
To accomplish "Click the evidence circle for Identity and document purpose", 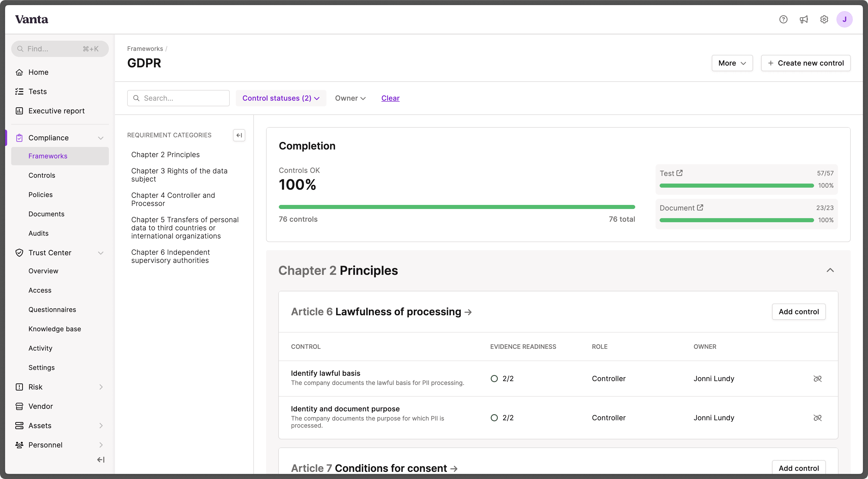I will pos(494,417).
